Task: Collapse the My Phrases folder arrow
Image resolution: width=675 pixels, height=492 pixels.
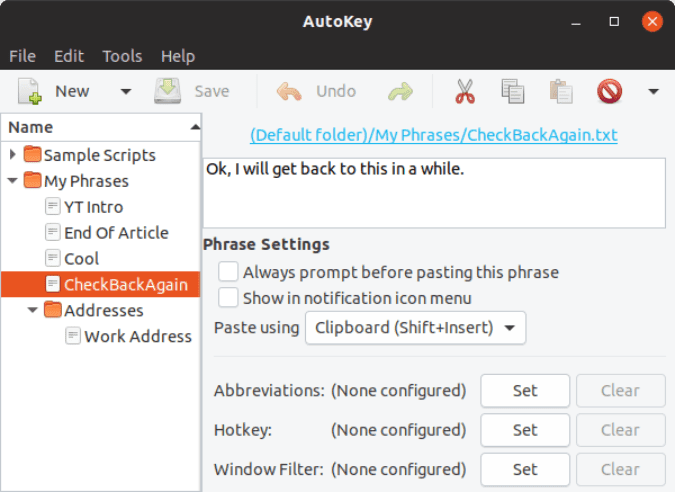Action: coord(12,181)
